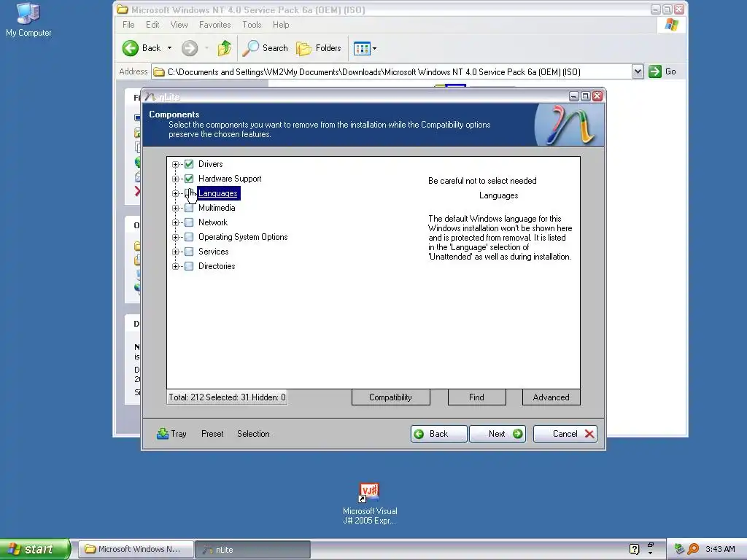The image size is (747, 560).
Task: Expand the Operating System Options node
Action: 175,237
